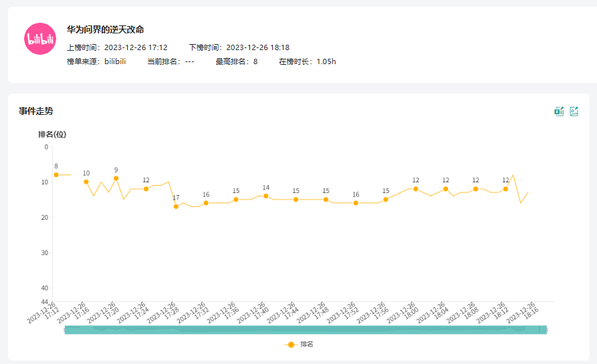Select the rank 15 point at 17:36
Screen dimensions: 597x364
(236, 200)
